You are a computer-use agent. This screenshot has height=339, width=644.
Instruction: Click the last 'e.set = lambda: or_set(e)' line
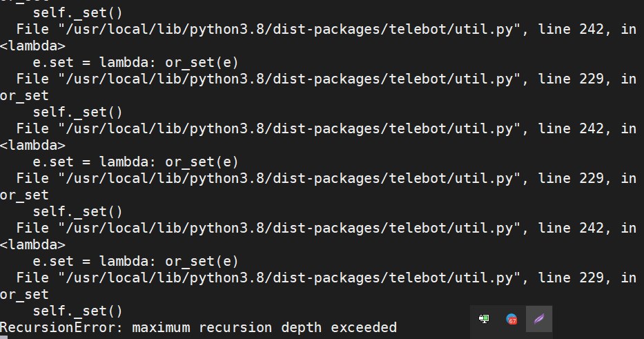(x=135, y=262)
